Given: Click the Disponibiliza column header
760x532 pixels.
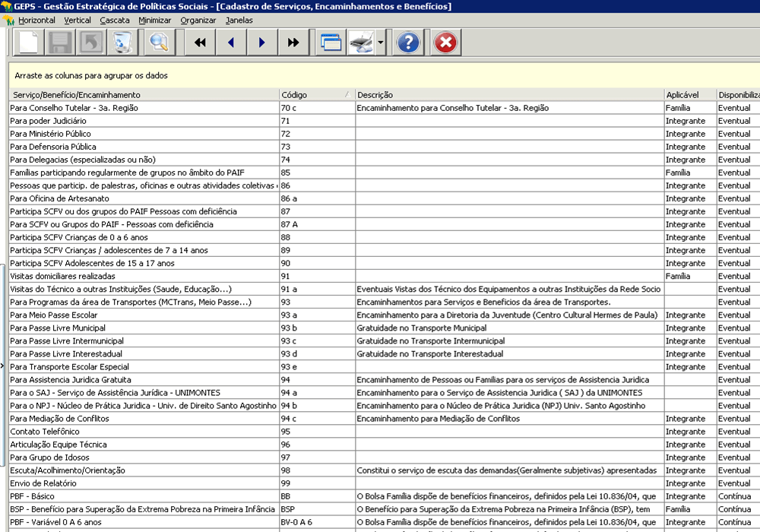Looking at the screenshot, I should click(x=738, y=95).
